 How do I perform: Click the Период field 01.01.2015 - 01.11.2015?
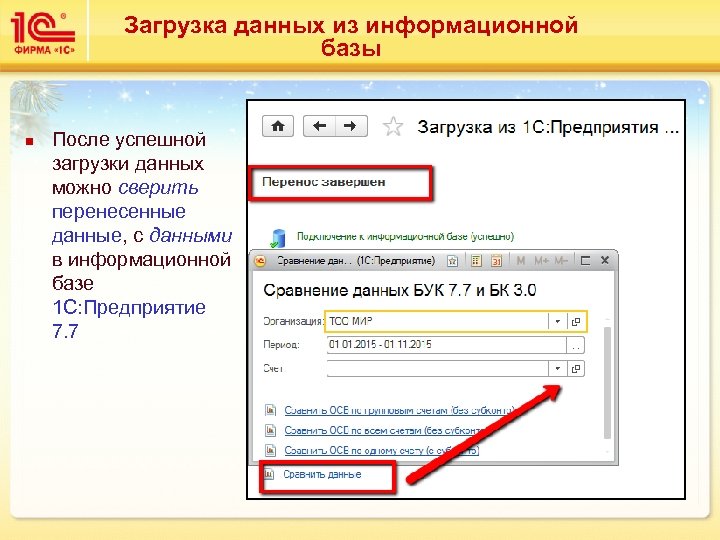tap(447, 345)
